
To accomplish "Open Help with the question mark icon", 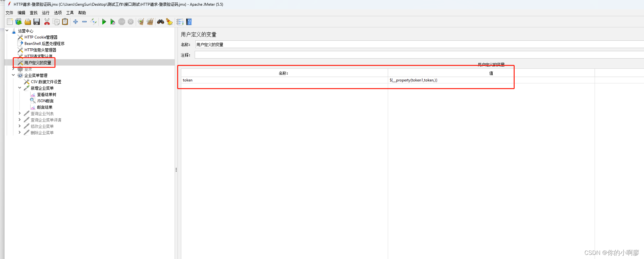I will pos(189,22).
